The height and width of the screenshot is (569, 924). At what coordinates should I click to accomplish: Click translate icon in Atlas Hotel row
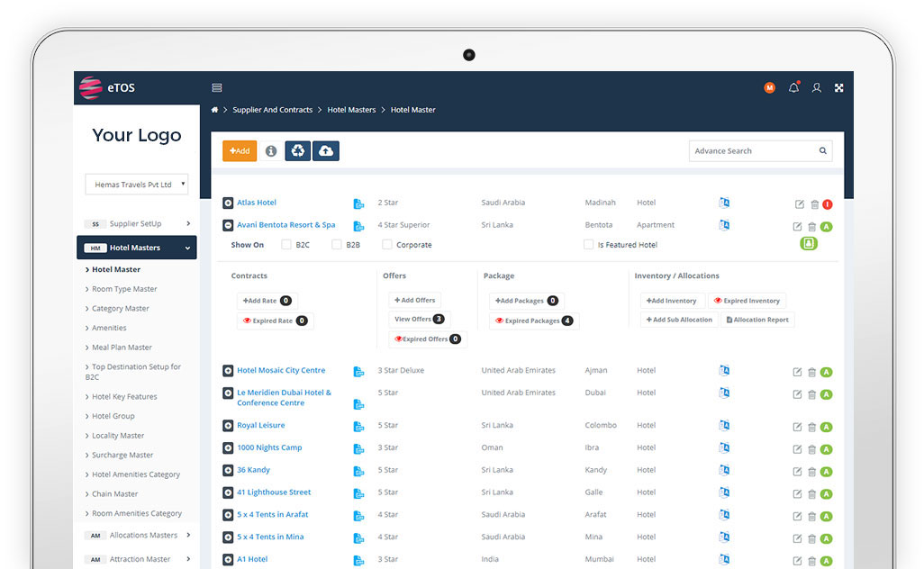pyautogui.click(x=724, y=203)
